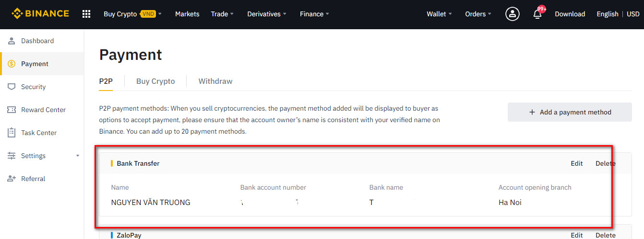The width and height of the screenshot is (644, 239).
Task: Change the USD currency setting
Action: click(x=633, y=14)
